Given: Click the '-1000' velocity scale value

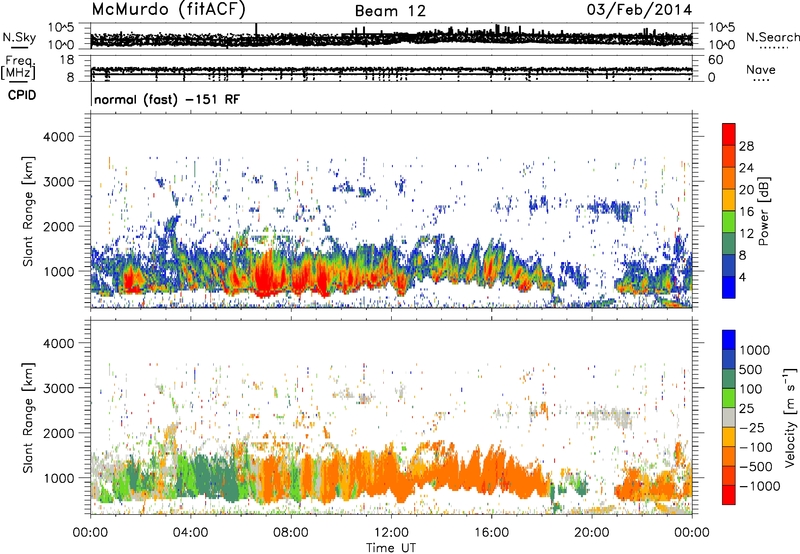Looking at the screenshot, I should tap(759, 486).
